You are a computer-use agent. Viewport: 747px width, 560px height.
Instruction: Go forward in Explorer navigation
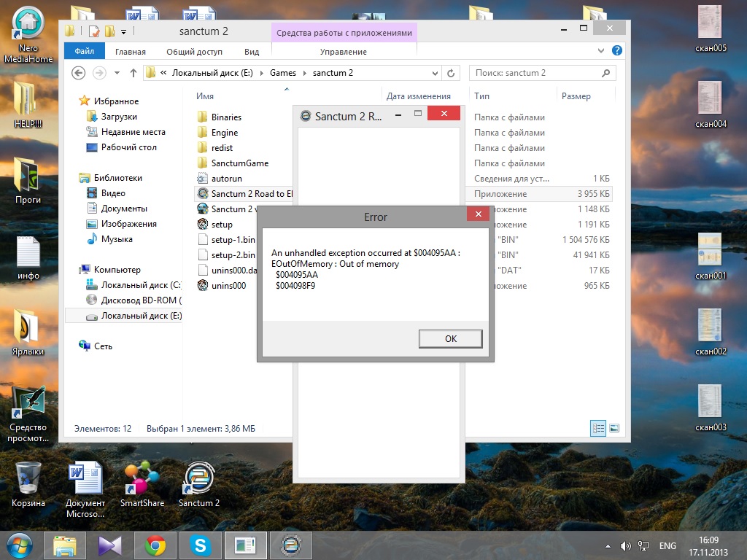99,73
